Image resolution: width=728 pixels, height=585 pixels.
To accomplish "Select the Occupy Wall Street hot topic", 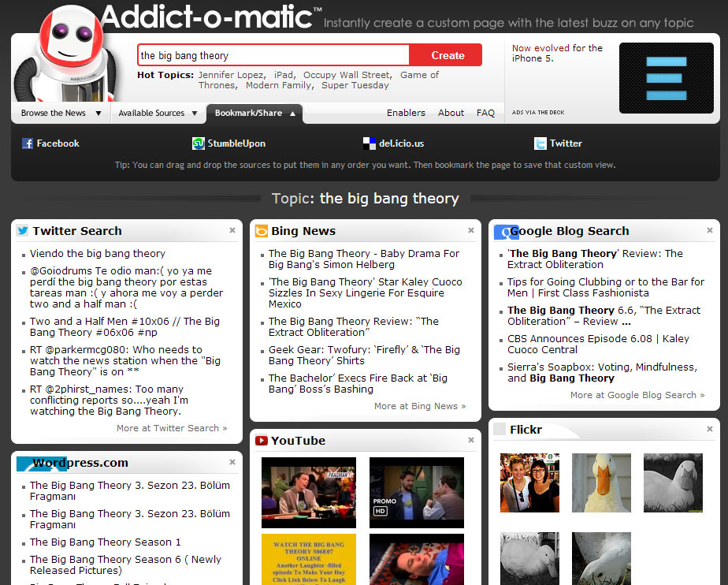I will coord(347,75).
